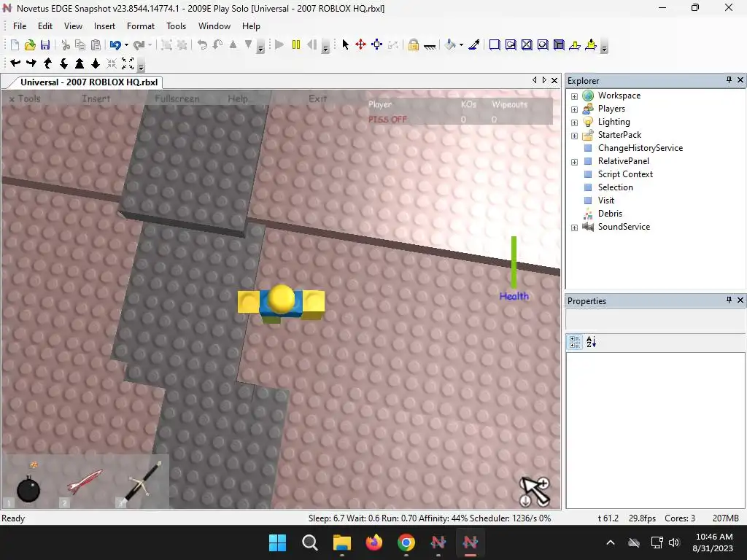This screenshot has height=560, width=747.
Task: Open the run toolbar overflow options
Action: tap(325, 47)
